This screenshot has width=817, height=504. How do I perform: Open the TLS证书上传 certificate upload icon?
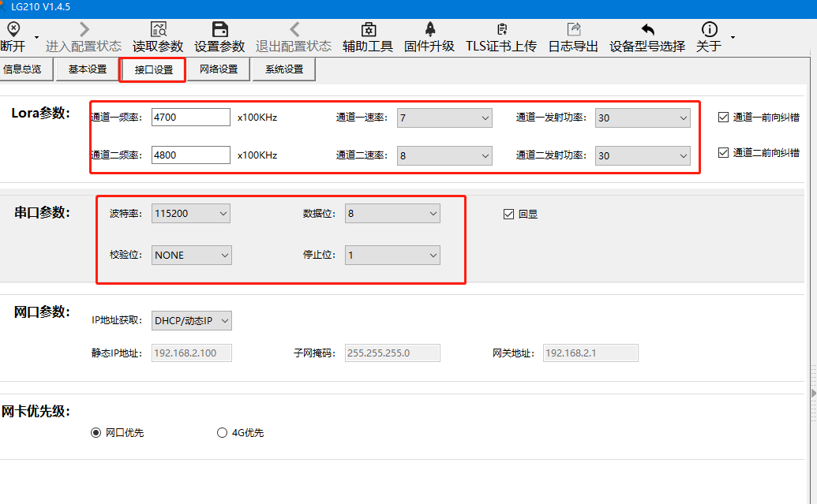pyautogui.click(x=501, y=30)
